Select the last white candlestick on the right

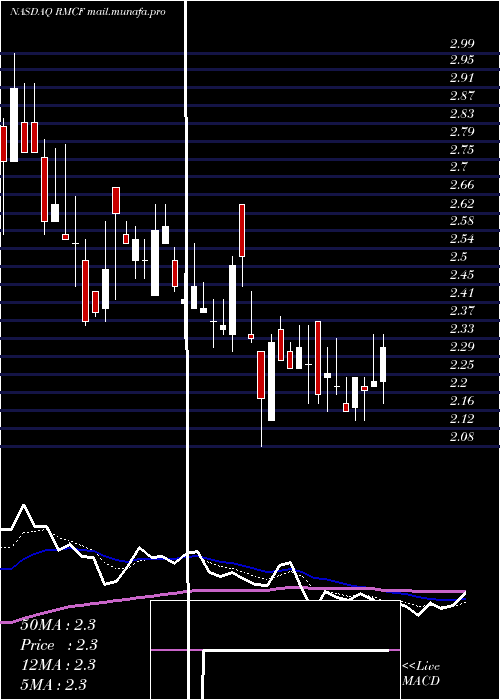click(x=383, y=364)
